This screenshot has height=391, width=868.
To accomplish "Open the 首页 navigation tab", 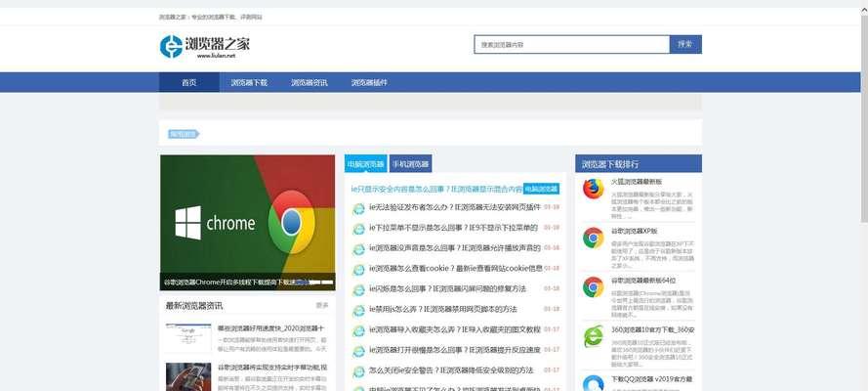I will pos(188,82).
